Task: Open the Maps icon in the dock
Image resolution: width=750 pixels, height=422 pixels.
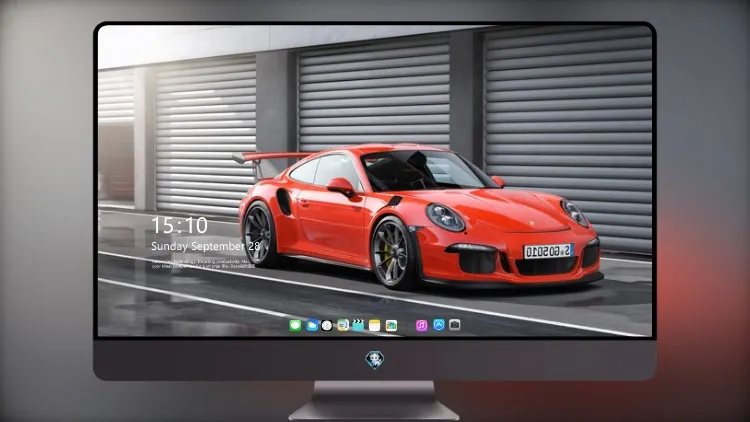Action: (342, 325)
